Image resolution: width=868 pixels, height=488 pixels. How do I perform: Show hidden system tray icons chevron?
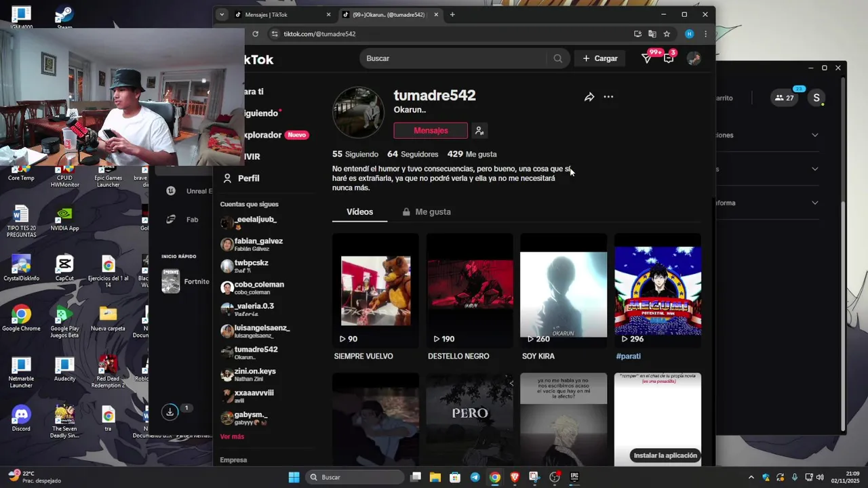(751, 477)
